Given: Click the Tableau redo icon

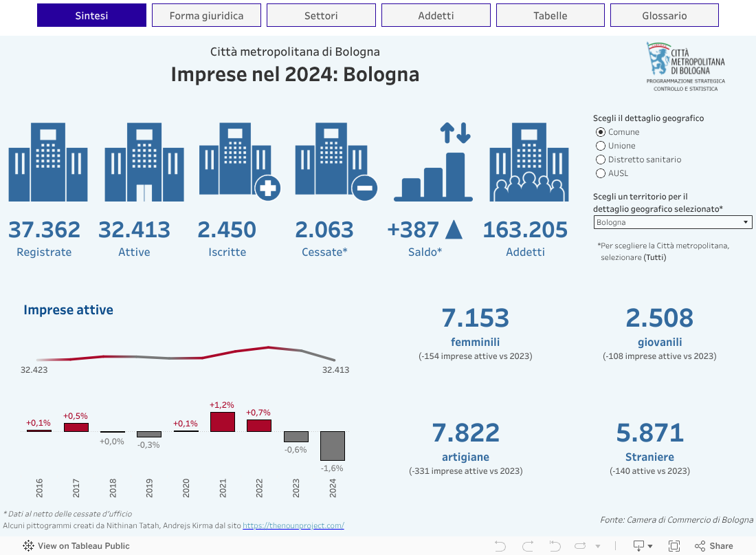Looking at the screenshot, I should tap(528, 546).
